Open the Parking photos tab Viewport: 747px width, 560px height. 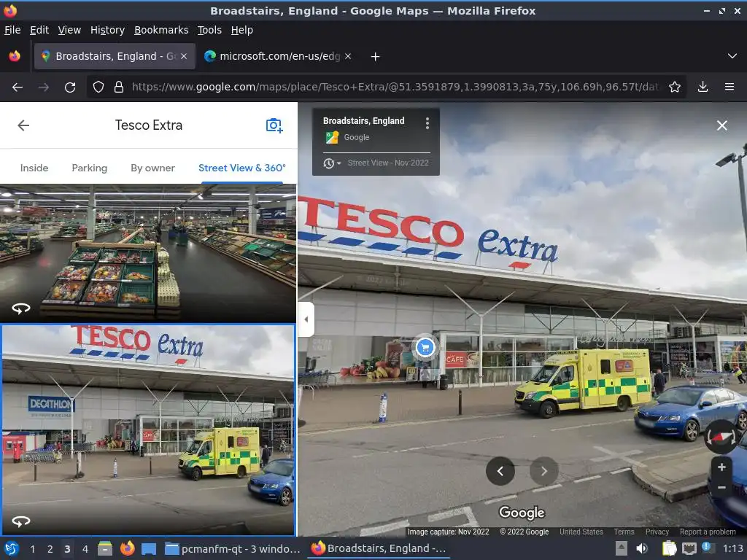pyautogui.click(x=90, y=168)
